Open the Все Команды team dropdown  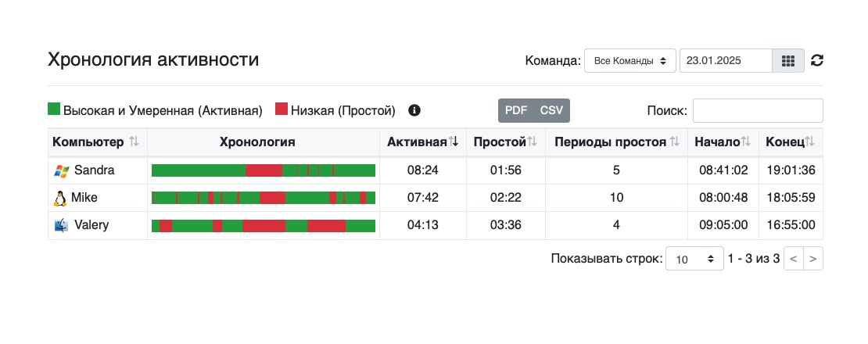tap(630, 61)
